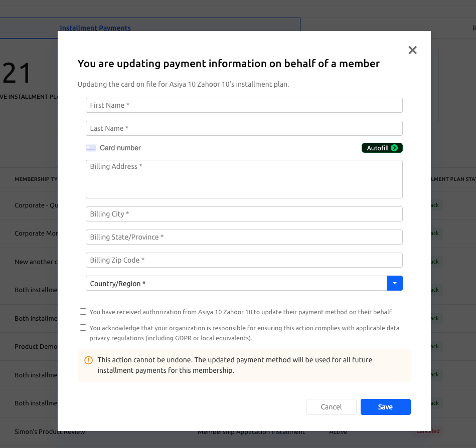476x448 pixels.
Task: Click the orange warning icon
Action: pos(88,360)
